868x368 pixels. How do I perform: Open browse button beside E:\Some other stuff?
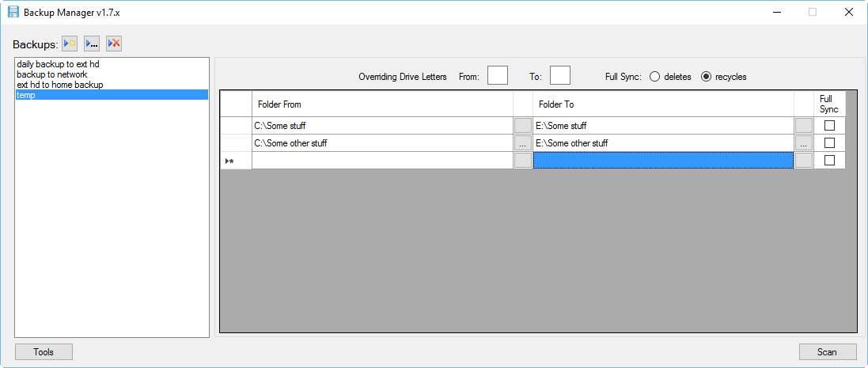(x=803, y=143)
